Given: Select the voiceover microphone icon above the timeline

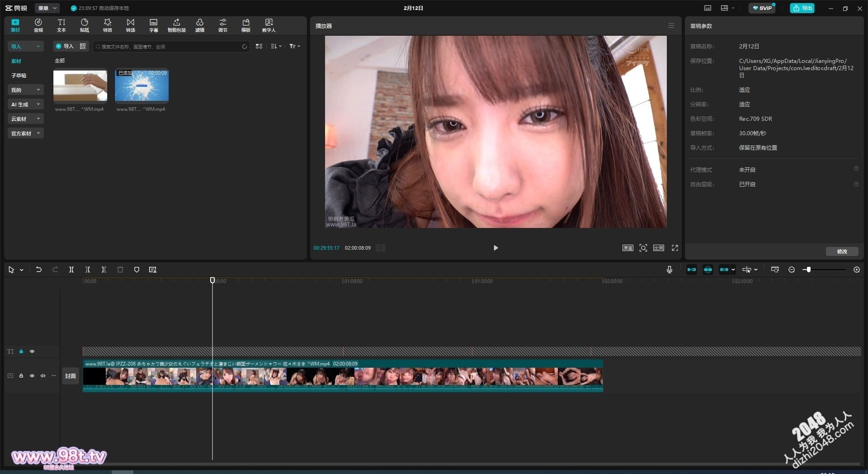Looking at the screenshot, I should coord(669,270).
